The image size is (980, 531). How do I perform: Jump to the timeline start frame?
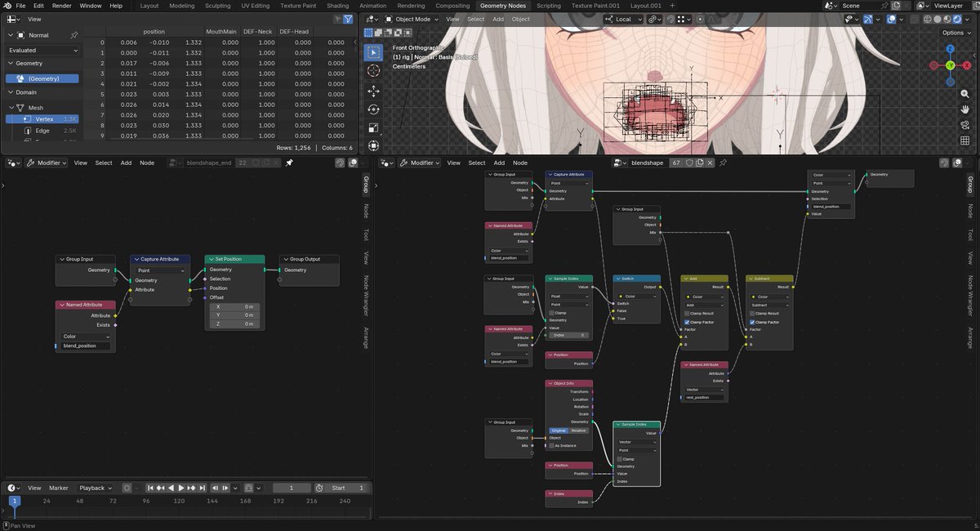coord(150,488)
